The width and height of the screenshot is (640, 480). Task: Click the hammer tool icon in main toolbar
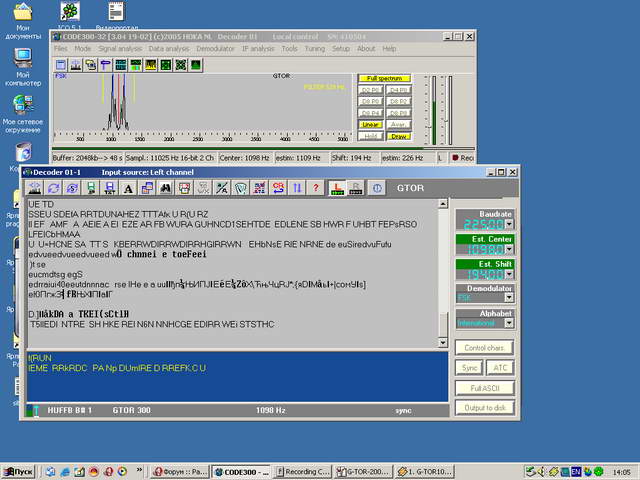[106, 64]
